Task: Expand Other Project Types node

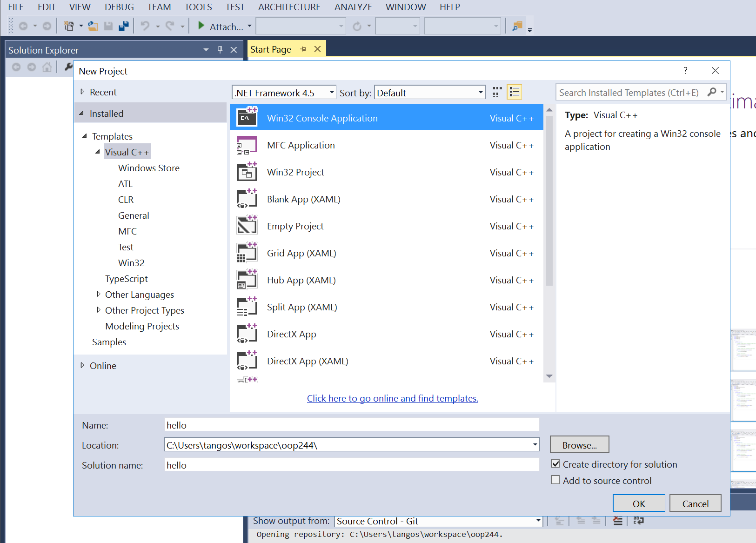Action: click(x=98, y=310)
